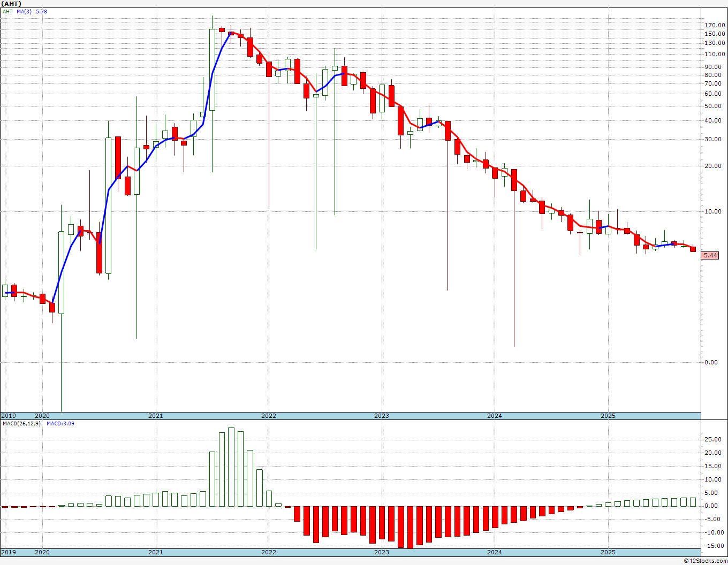Select the current price tag 5.44
This screenshot has width=728, height=565.
pyautogui.click(x=710, y=255)
